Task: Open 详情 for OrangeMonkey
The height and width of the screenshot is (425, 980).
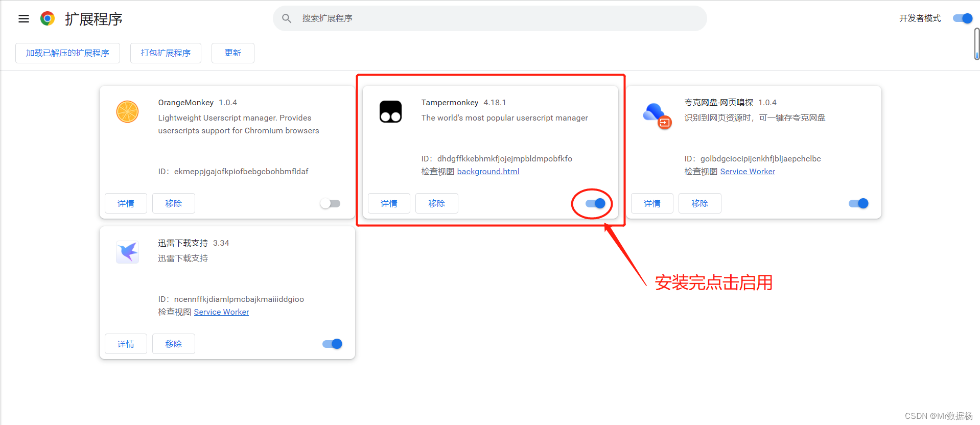Action: 126,203
